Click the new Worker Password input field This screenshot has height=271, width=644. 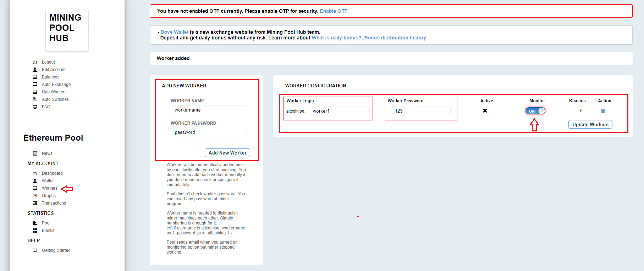[209, 132]
